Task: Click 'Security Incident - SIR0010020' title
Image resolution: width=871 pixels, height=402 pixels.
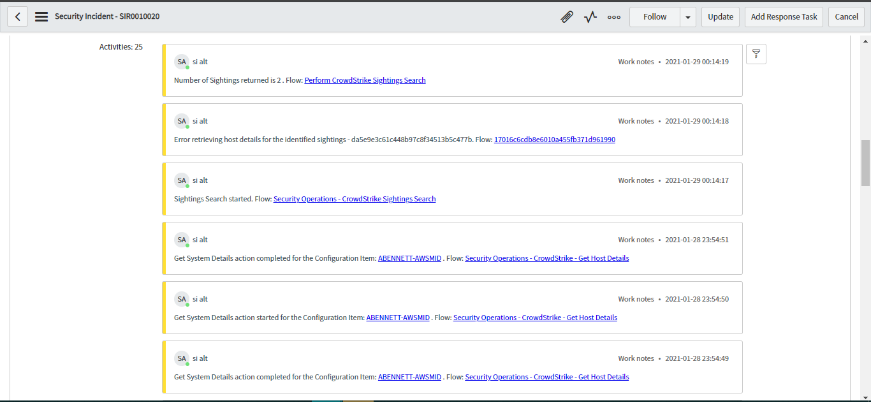Action: (107, 17)
